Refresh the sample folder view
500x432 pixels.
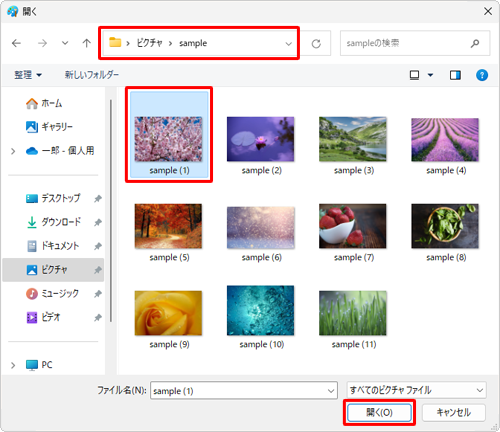click(316, 43)
